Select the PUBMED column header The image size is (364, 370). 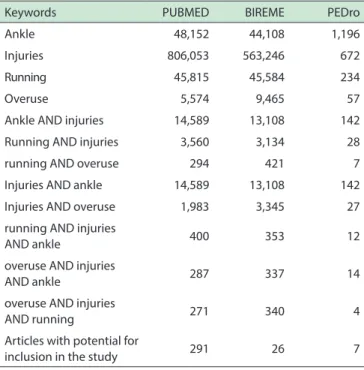186,13
